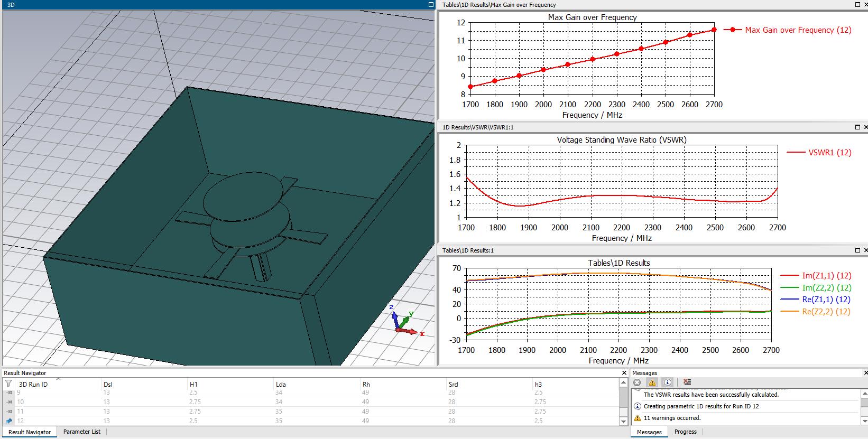Toggle error messages filter in Messages panel
Screen dimensions: 868x439
pos(637,382)
